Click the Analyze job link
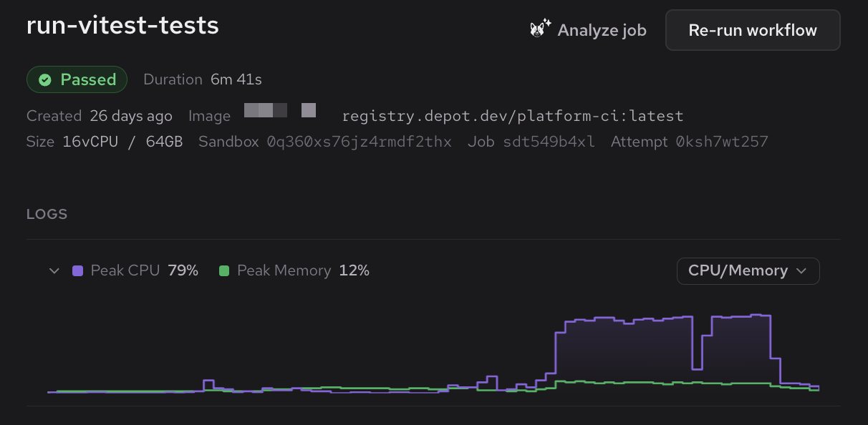 click(x=588, y=30)
